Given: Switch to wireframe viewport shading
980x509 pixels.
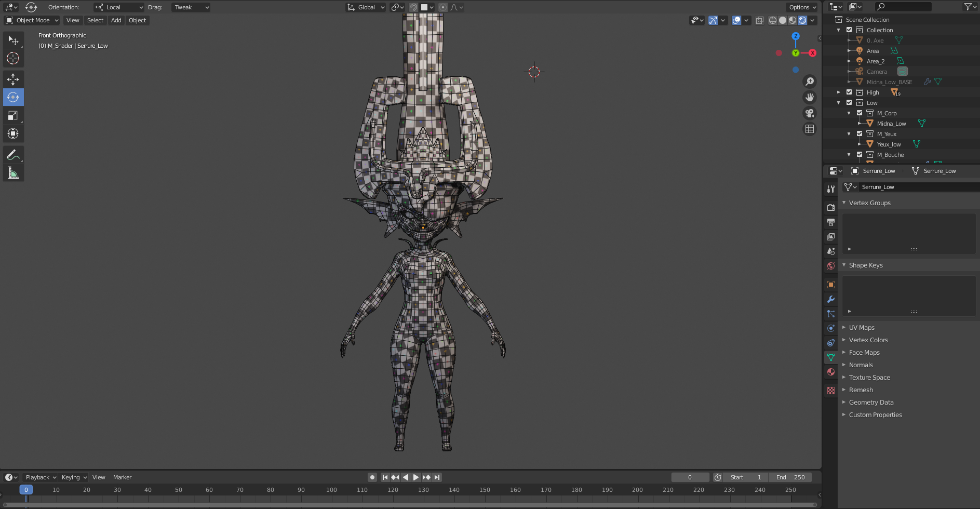Looking at the screenshot, I should (773, 20).
